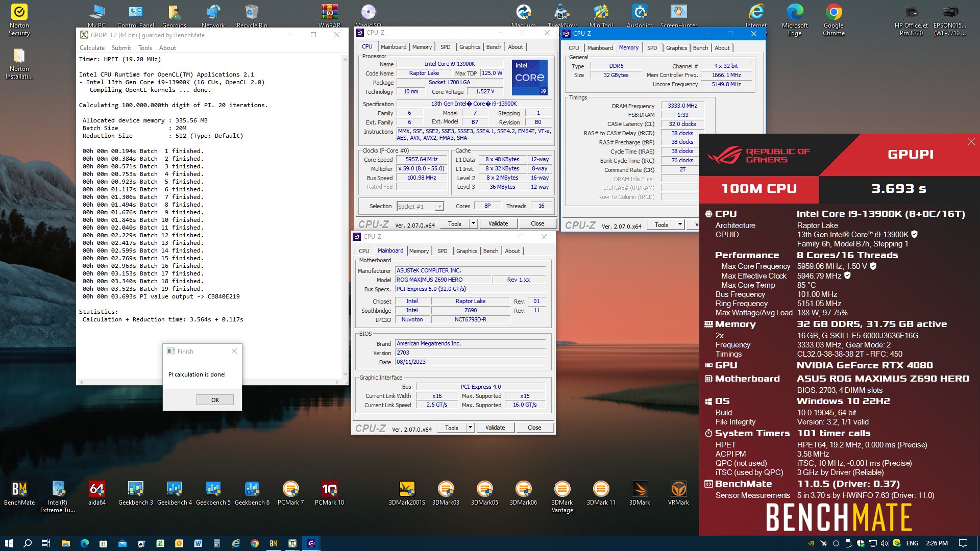Open Tools menu in GPUPI

pos(145,48)
